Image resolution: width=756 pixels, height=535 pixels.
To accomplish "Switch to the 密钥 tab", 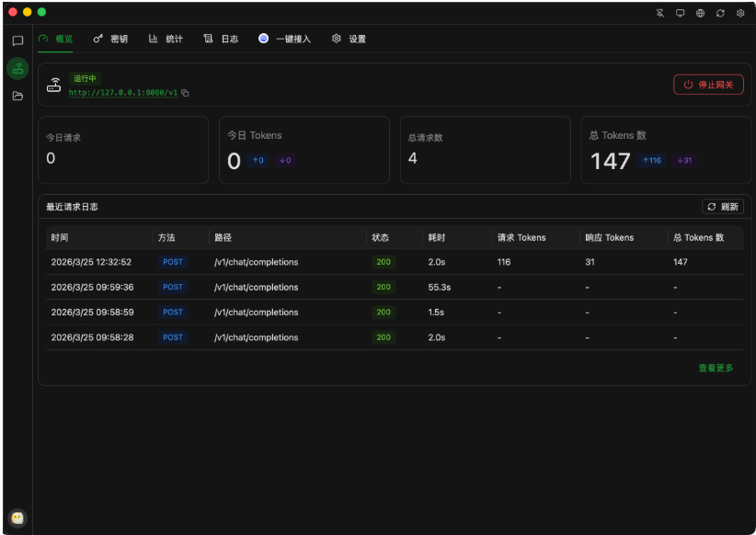I will click(x=110, y=39).
